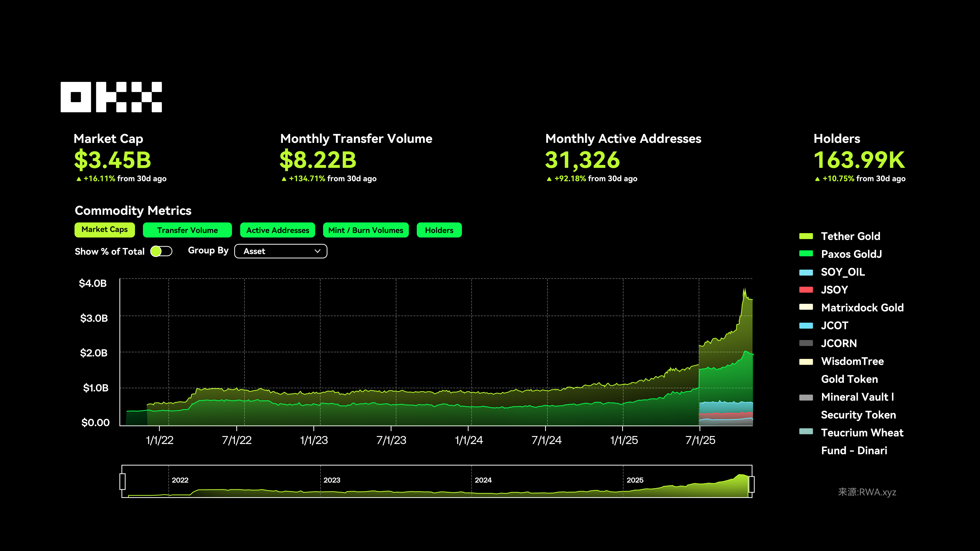Image resolution: width=980 pixels, height=551 pixels.
Task: Click the OKX logo
Action: click(x=111, y=97)
